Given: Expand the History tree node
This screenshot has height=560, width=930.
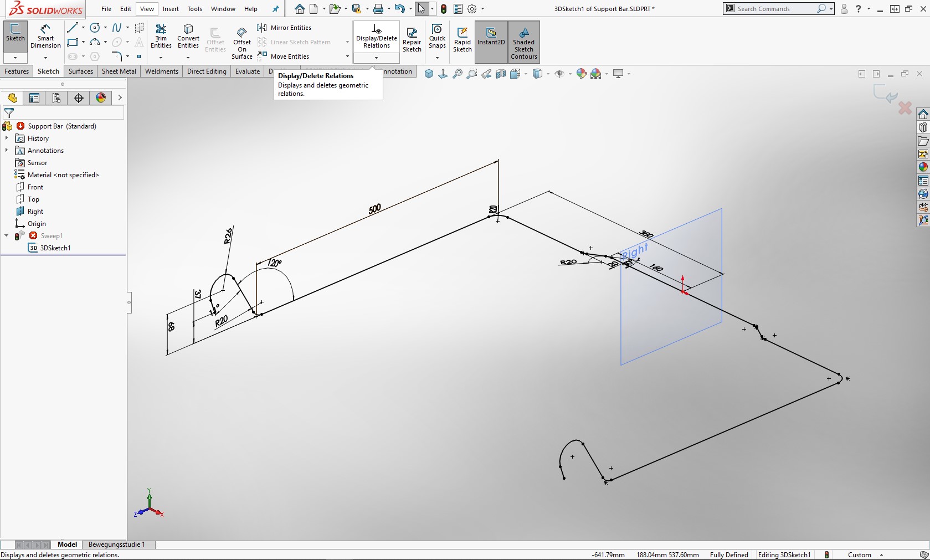Looking at the screenshot, I should (7, 138).
